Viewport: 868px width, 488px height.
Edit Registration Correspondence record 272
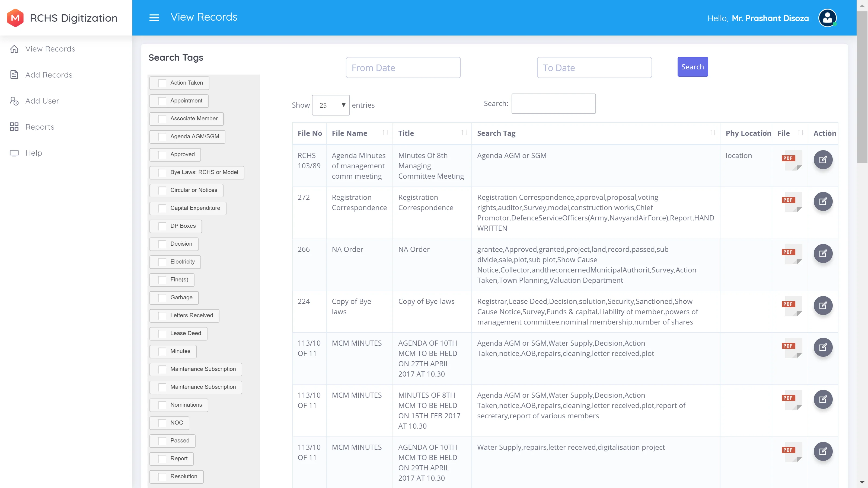[823, 201]
